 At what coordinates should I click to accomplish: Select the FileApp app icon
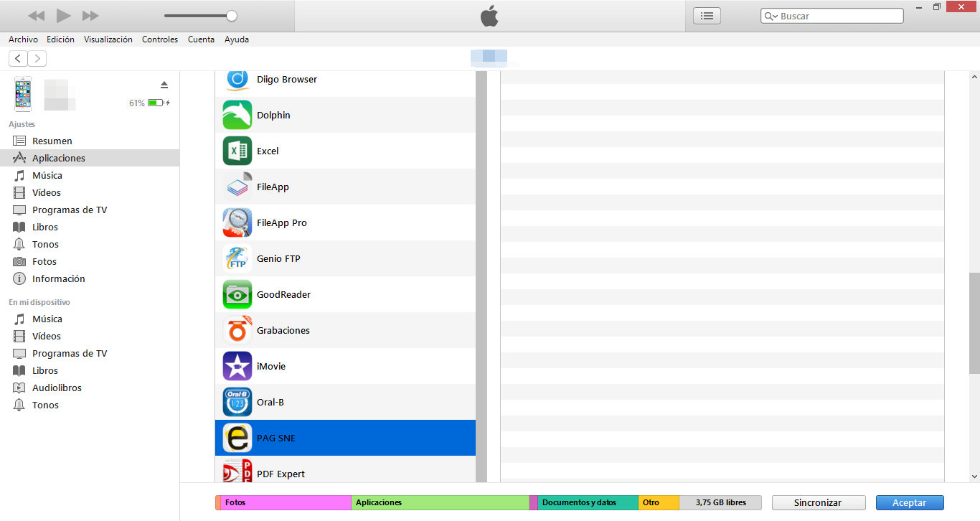coord(237,187)
